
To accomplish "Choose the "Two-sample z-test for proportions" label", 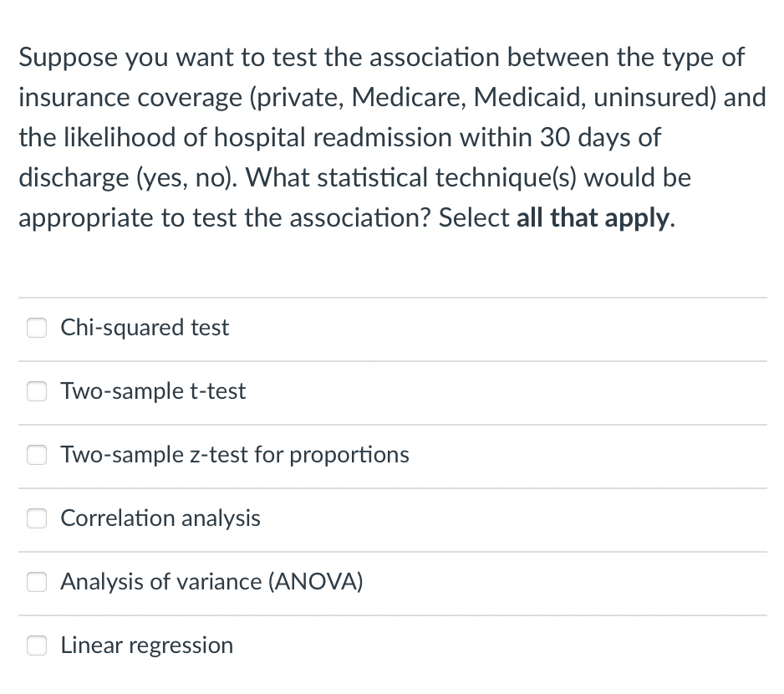I will click(x=235, y=455).
